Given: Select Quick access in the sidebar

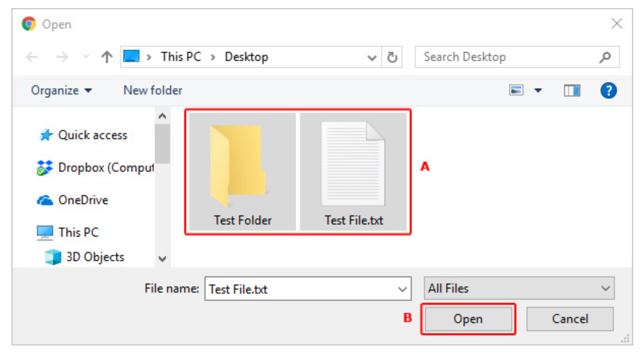Looking at the screenshot, I should 92,135.
